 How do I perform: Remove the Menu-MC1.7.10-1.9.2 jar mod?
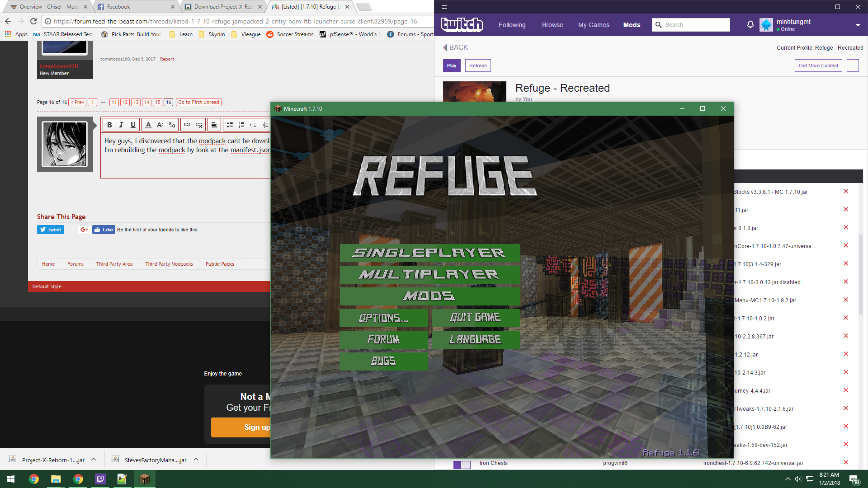(x=846, y=300)
